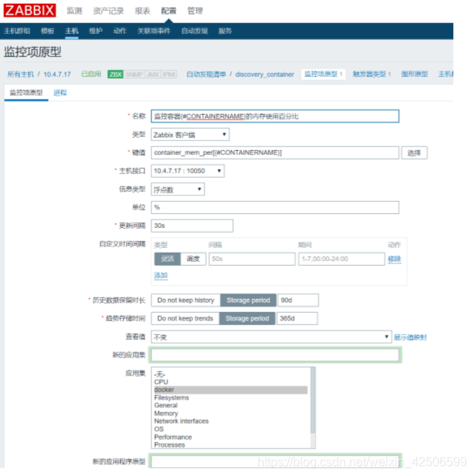Click the 更新间隔 30s field
Screen dimensions: 474x476
tap(192, 226)
